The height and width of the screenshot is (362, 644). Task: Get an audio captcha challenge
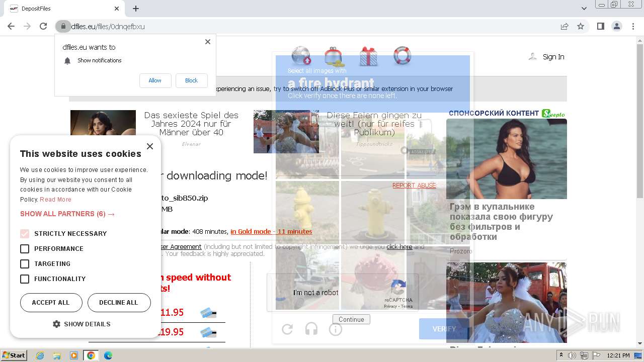(x=311, y=329)
